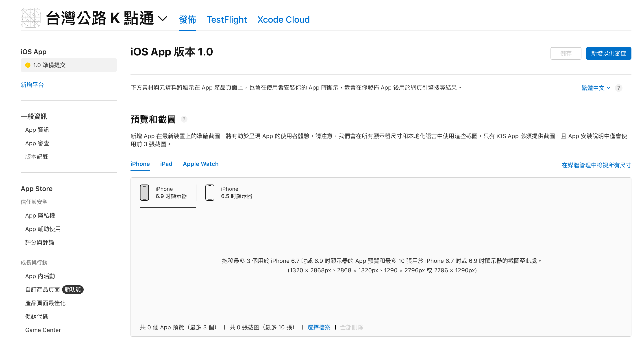Viewport: 644px width, 343px height.
Task: Open the Xcode Cloud tab
Action: [x=283, y=20]
